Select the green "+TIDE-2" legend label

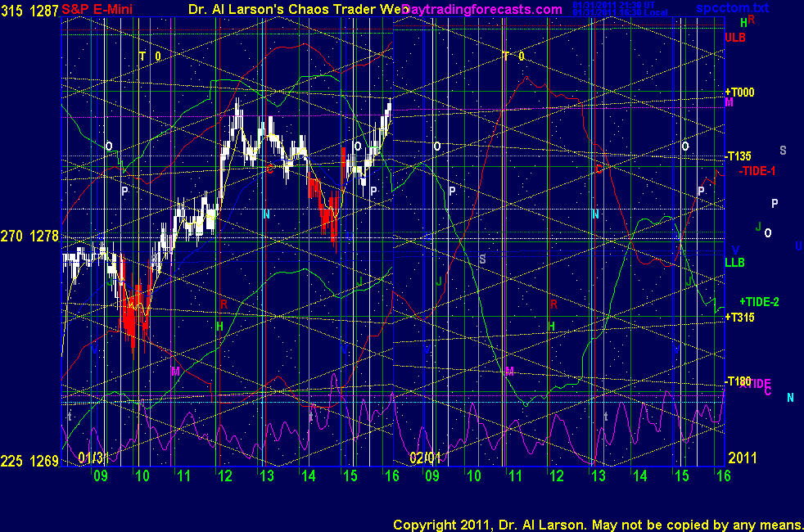click(760, 302)
